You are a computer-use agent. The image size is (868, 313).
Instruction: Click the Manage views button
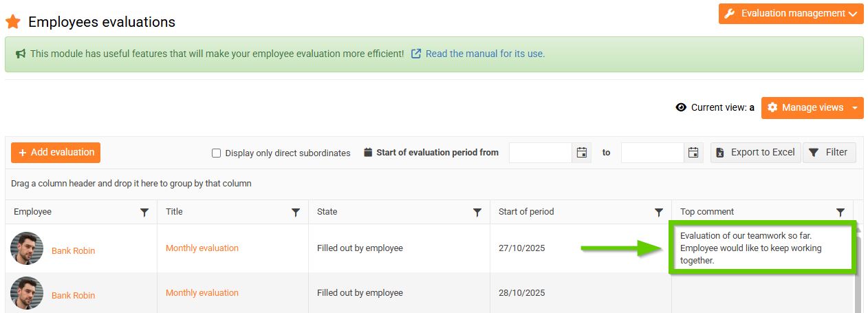pyautogui.click(x=805, y=108)
